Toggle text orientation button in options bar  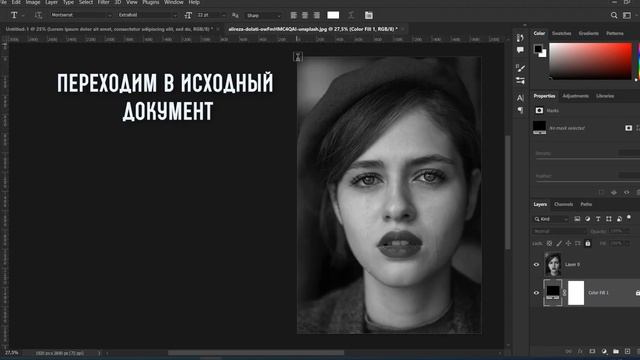[x=38, y=15]
